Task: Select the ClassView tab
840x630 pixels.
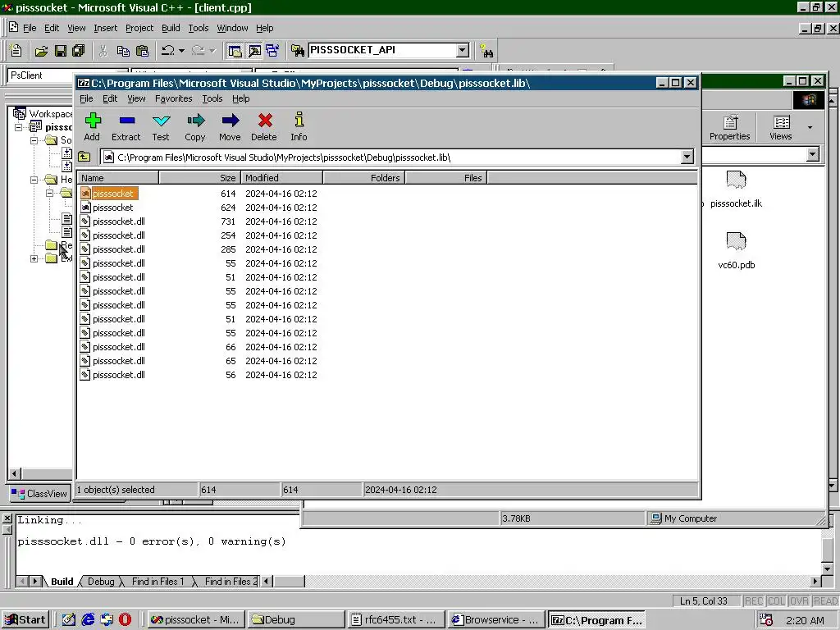Action: (x=40, y=493)
